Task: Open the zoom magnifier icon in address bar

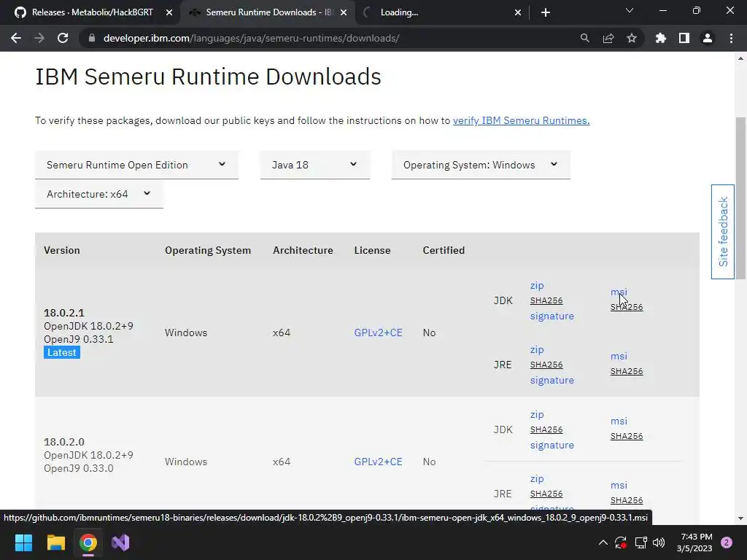Action: click(584, 38)
